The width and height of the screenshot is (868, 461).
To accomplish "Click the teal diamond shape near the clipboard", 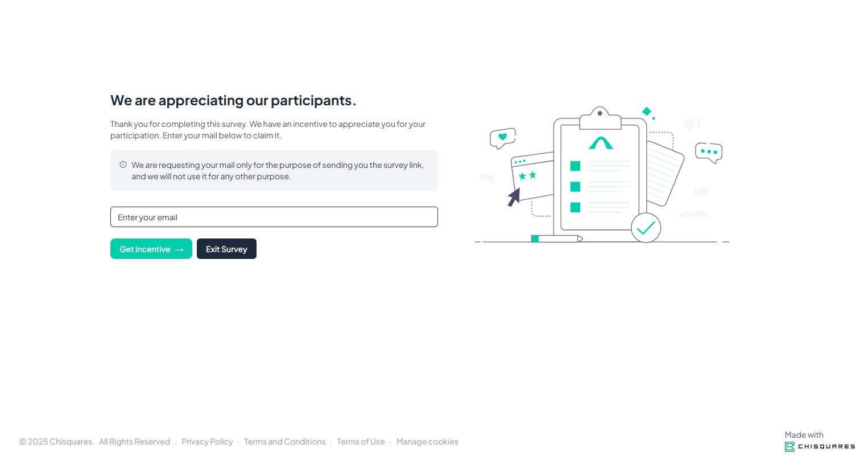I will pyautogui.click(x=647, y=112).
